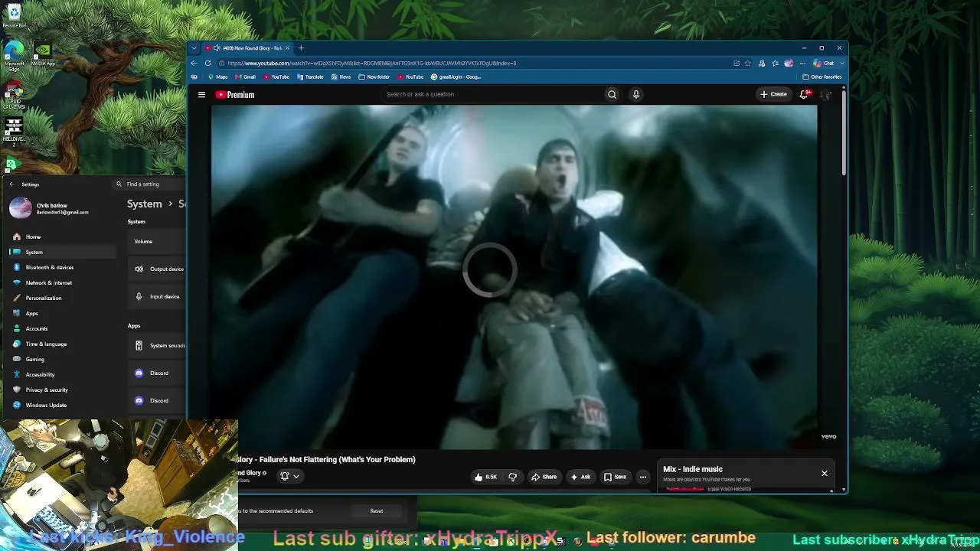Open the New folder bookmarks folder
Viewport: 980px width, 551px height.
coord(374,77)
